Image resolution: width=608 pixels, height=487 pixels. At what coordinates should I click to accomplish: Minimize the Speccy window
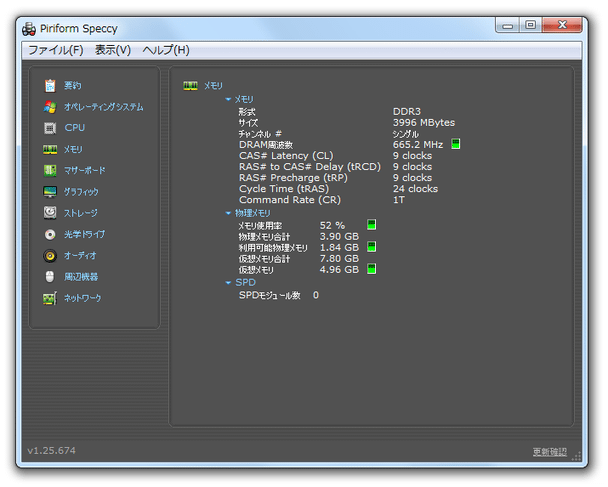(x=508, y=25)
